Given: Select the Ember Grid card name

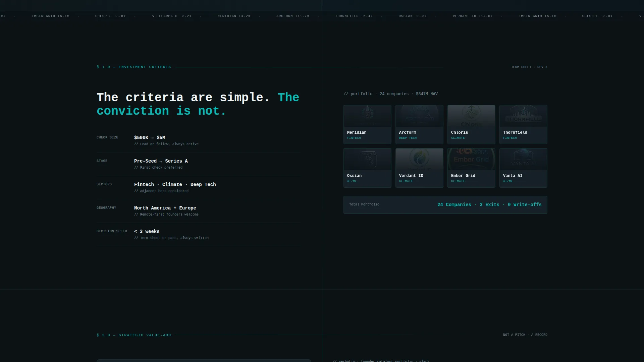Looking at the screenshot, I should [463, 176].
